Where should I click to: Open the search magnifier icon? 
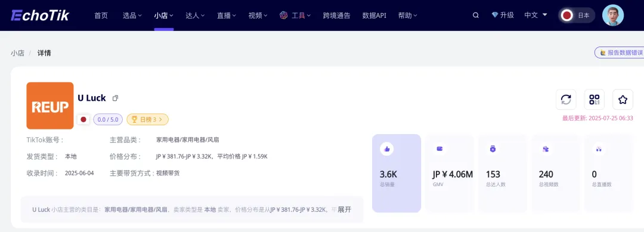[x=476, y=15]
